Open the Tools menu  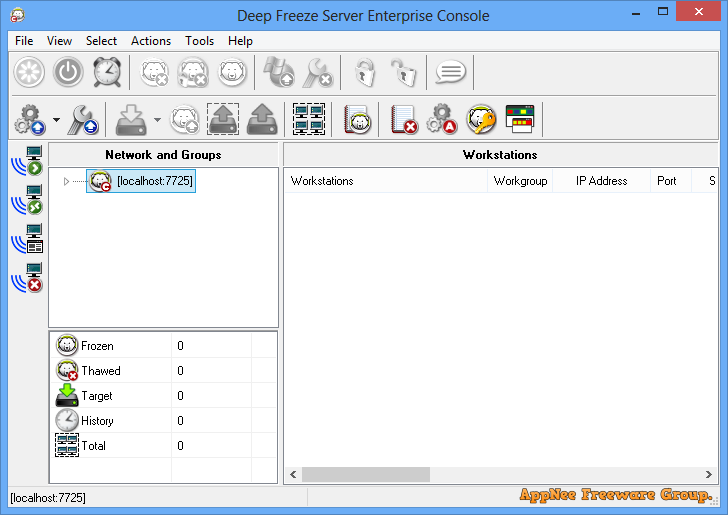tap(200, 41)
